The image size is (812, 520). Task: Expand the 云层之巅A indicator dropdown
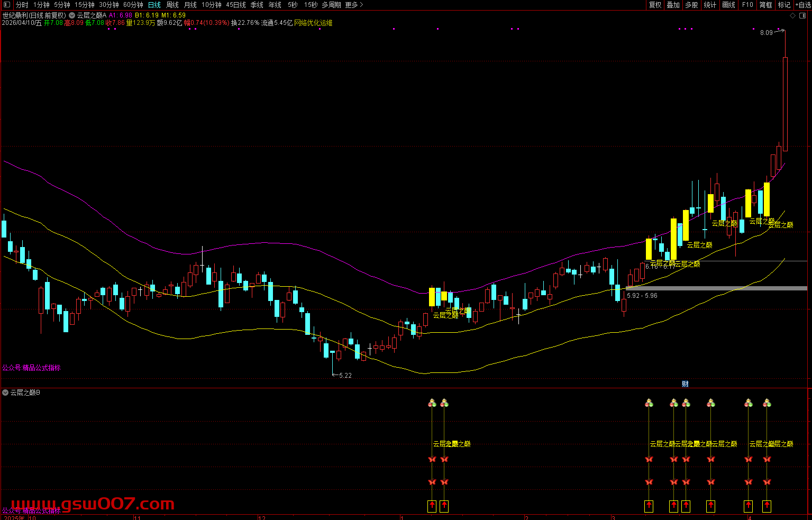coord(72,15)
